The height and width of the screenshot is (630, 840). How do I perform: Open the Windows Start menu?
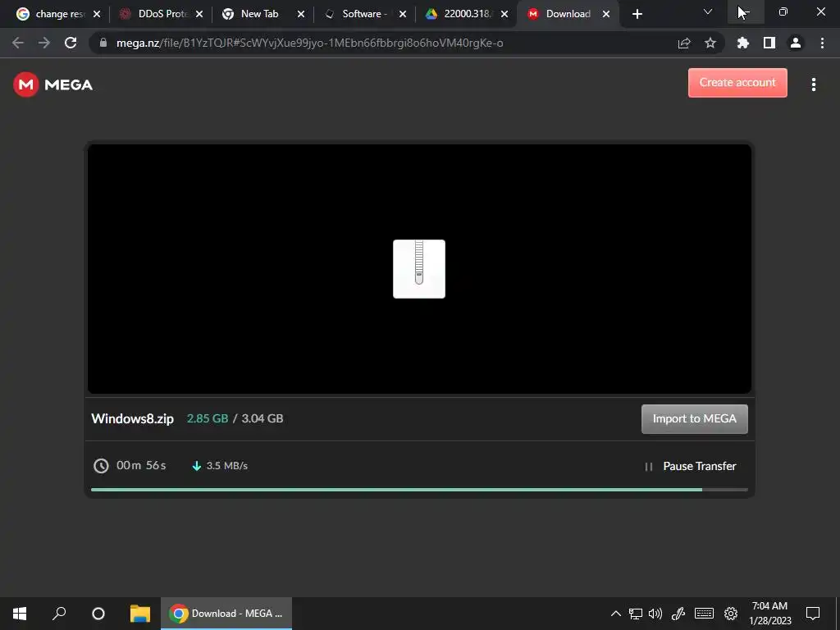pyautogui.click(x=20, y=614)
